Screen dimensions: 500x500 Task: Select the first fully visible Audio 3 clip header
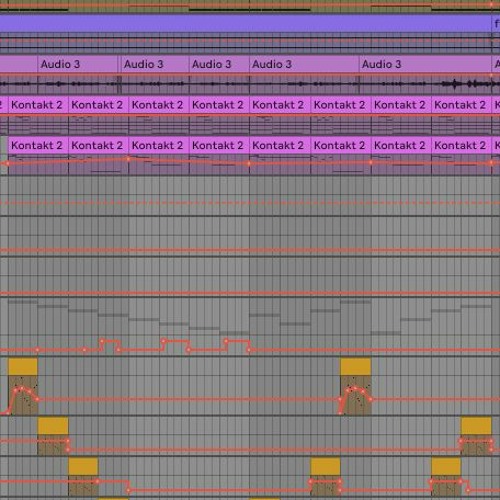(78, 64)
